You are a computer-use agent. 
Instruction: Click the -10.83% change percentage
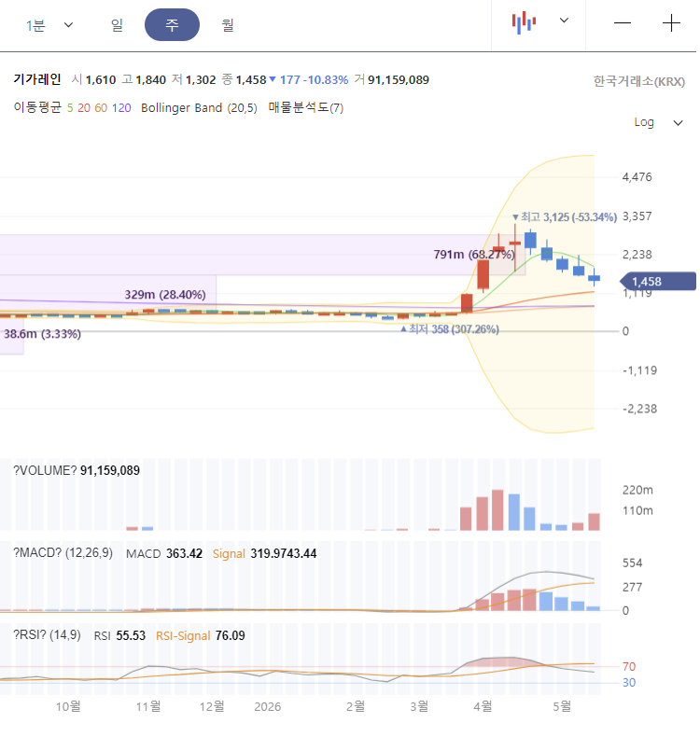pos(326,80)
